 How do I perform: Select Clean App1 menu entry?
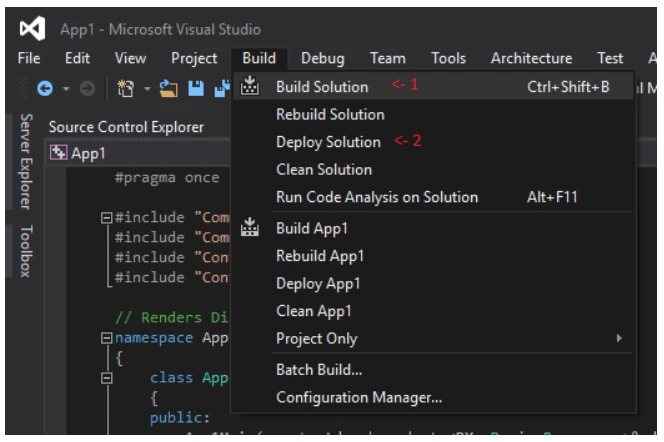433,311
